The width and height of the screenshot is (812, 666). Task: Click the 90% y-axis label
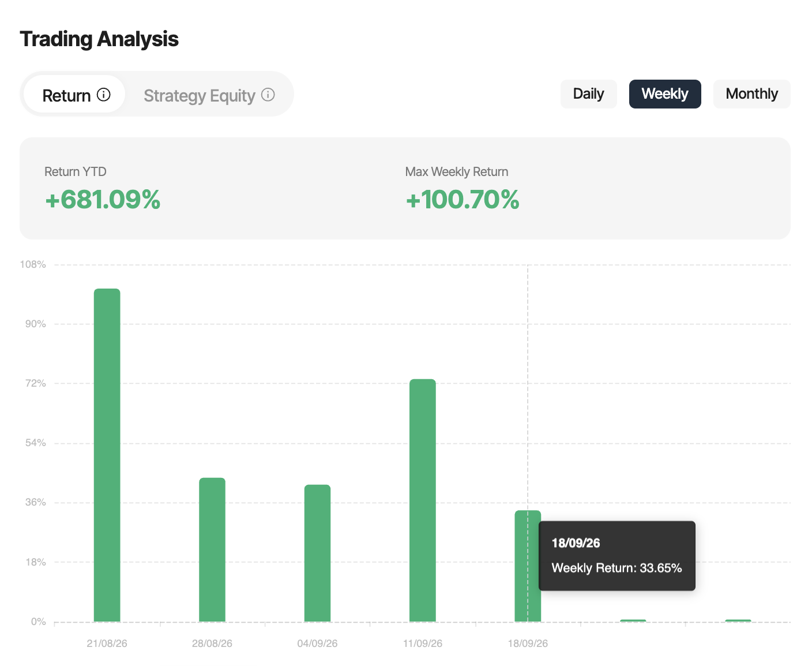point(35,324)
